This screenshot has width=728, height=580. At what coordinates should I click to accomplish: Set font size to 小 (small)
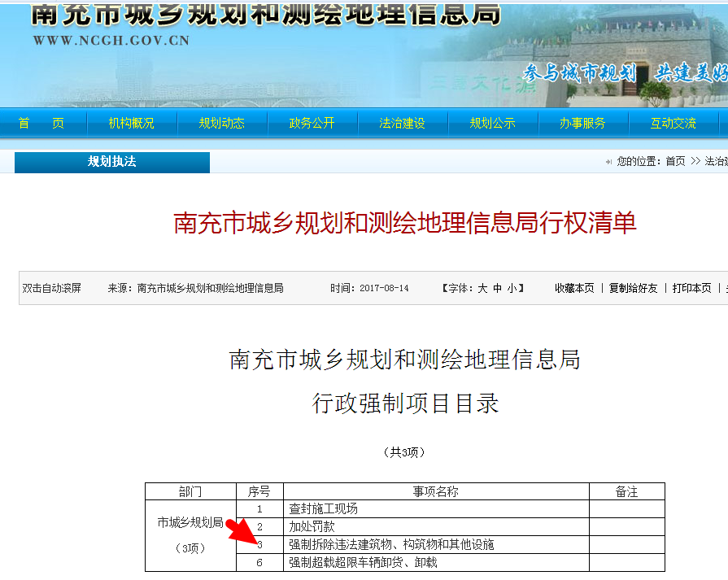coord(512,289)
